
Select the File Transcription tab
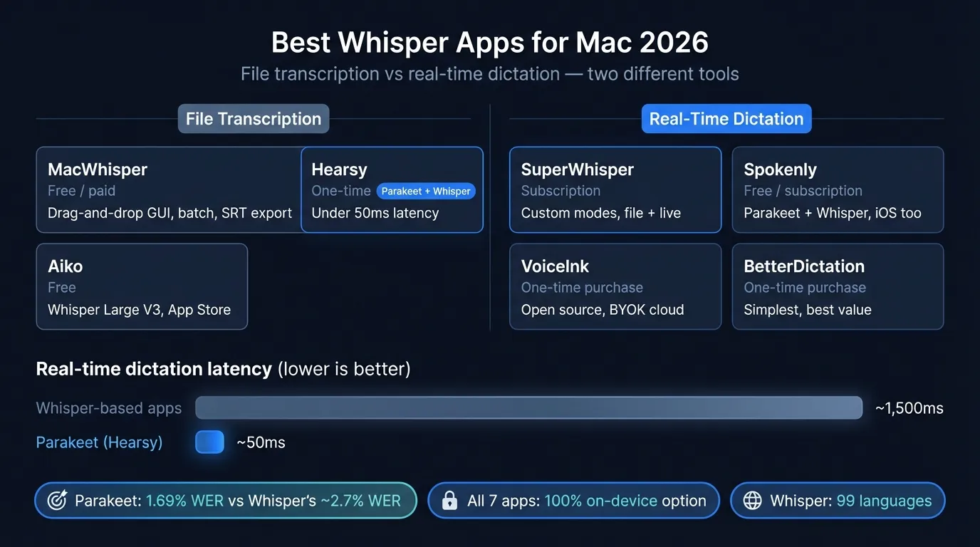coord(253,118)
